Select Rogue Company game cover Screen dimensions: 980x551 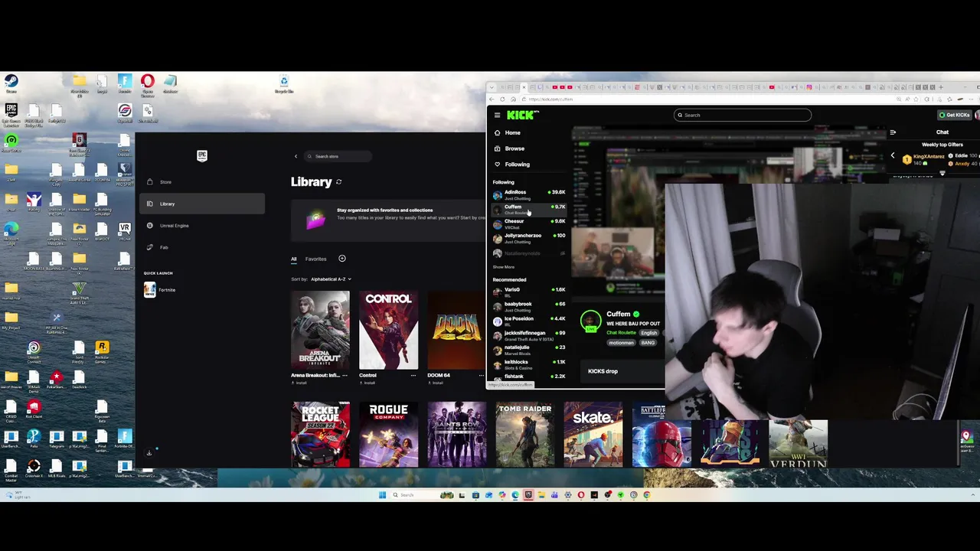point(388,434)
